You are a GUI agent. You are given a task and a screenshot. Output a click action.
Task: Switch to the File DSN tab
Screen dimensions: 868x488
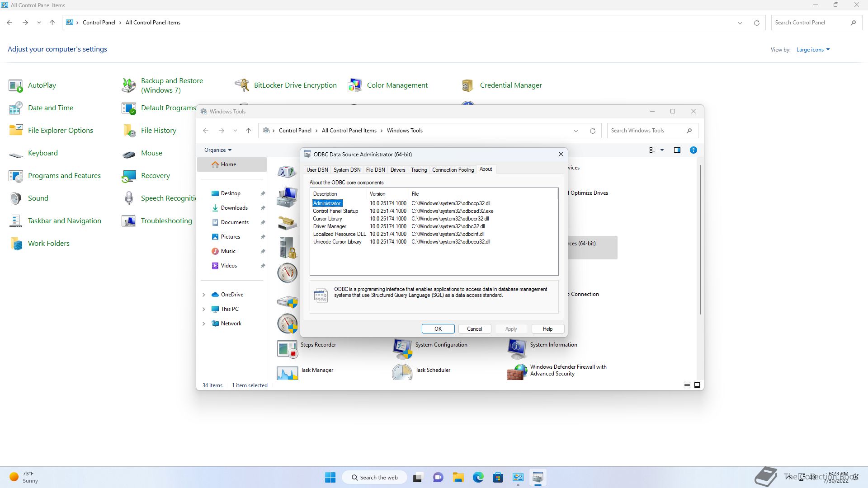[375, 170]
